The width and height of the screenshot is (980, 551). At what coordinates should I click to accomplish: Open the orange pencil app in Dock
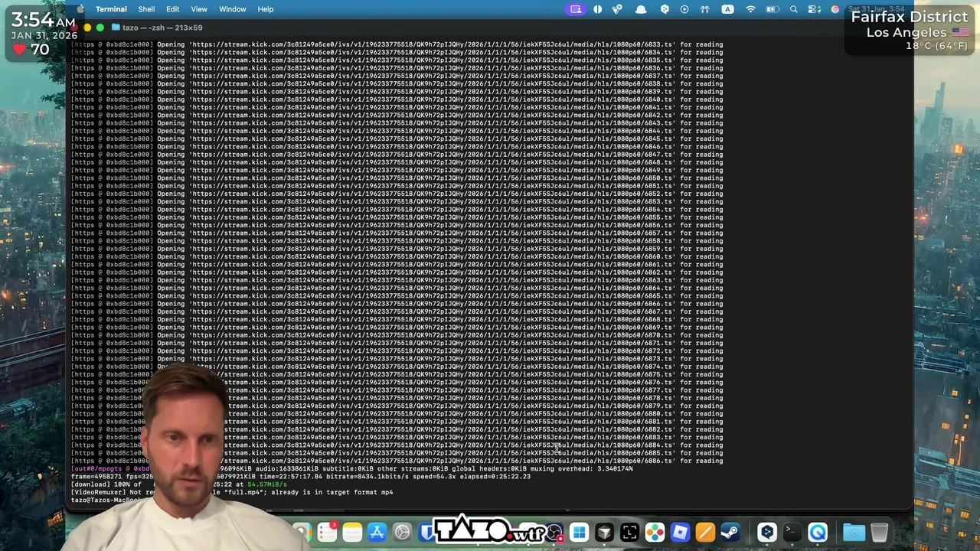coord(705,532)
